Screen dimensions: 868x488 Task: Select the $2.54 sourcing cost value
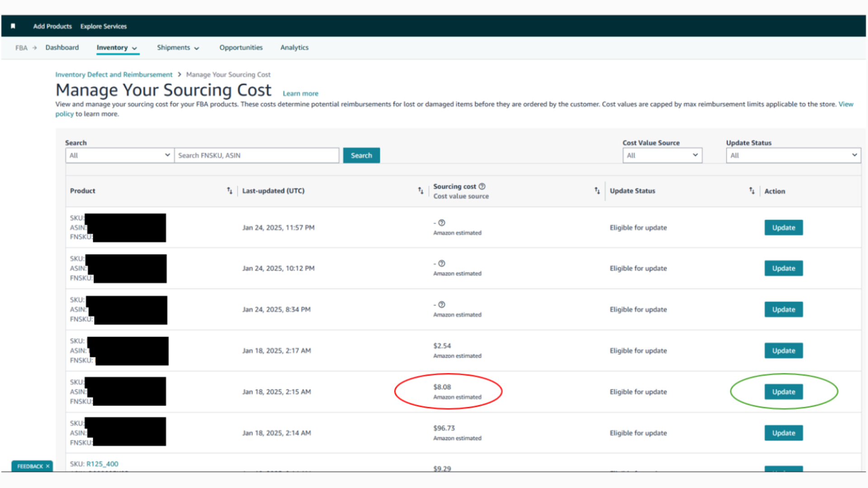coord(442,346)
